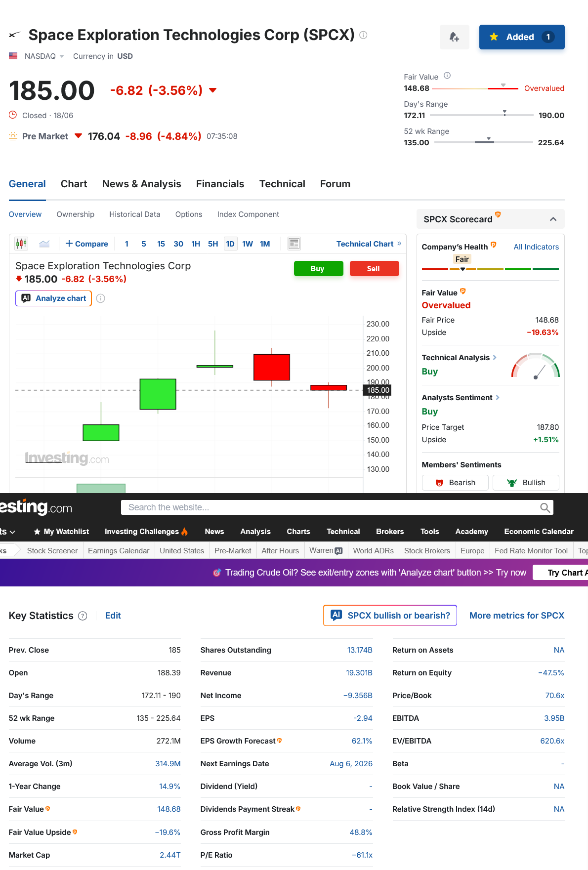Image resolution: width=588 pixels, height=870 pixels.
Task: Switch to the Chart tab
Action: [74, 184]
